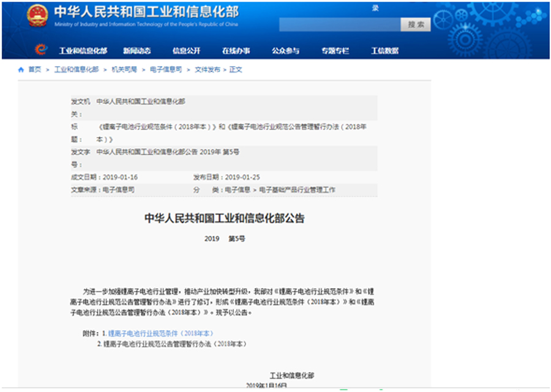The height and width of the screenshot is (392, 551).
Task: Go to 在线办事 in the navigation bar
Action: tap(236, 51)
